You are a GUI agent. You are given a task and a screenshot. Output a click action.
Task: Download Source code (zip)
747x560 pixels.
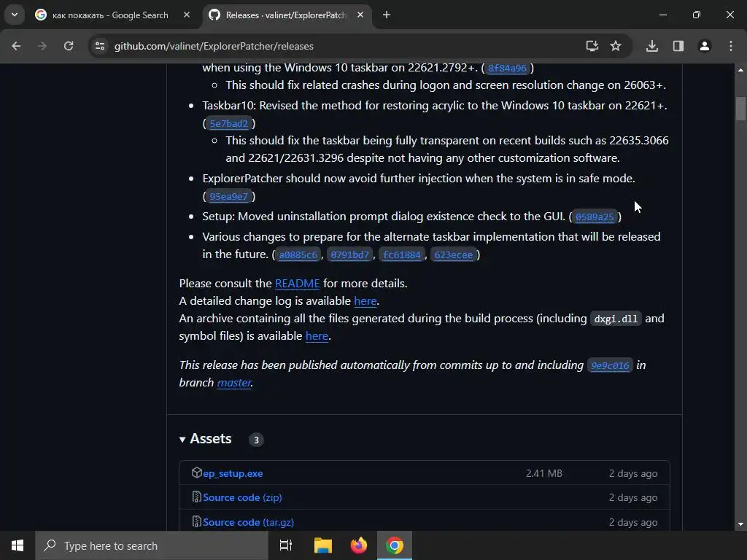(242, 497)
